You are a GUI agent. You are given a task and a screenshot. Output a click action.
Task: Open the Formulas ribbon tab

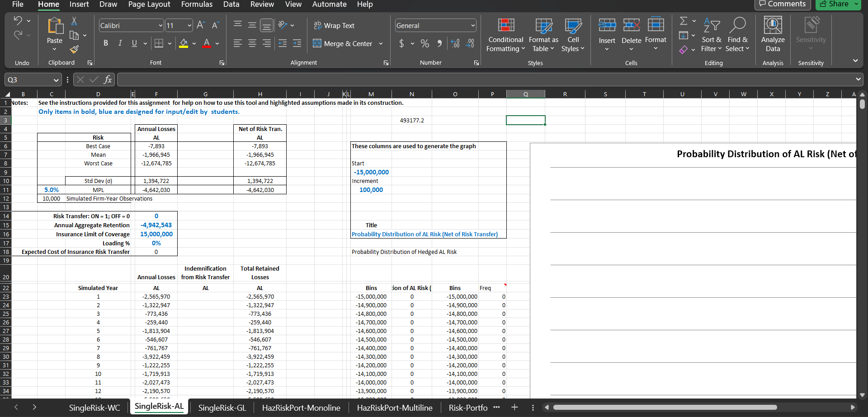click(197, 5)
